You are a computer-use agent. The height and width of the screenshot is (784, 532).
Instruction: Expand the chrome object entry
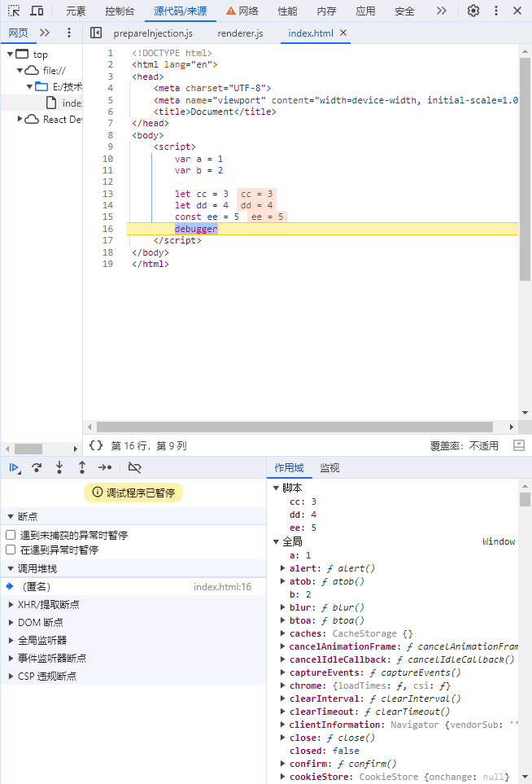(x=283, y=685)
